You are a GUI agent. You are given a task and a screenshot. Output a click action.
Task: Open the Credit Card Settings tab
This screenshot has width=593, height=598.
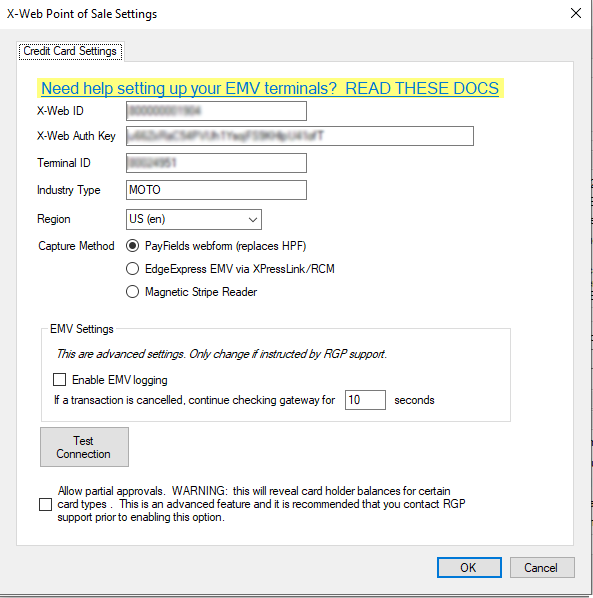coord(70,51)
